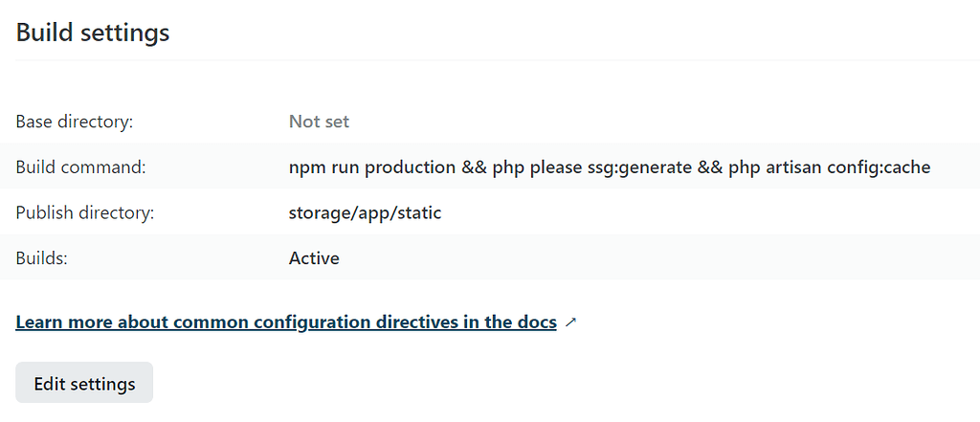980x422 pixels.
Task: Click the && separator before php artisan
Action: [x=710, y=167]
